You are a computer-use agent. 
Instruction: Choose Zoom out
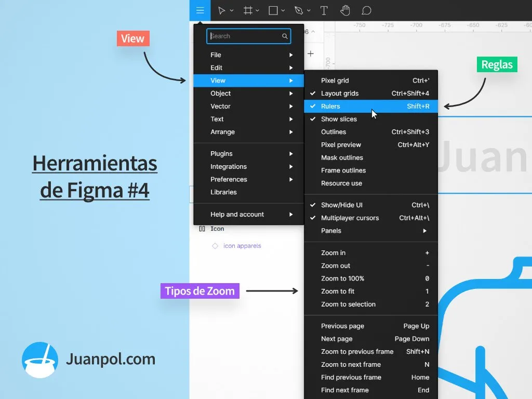[371, 265]
